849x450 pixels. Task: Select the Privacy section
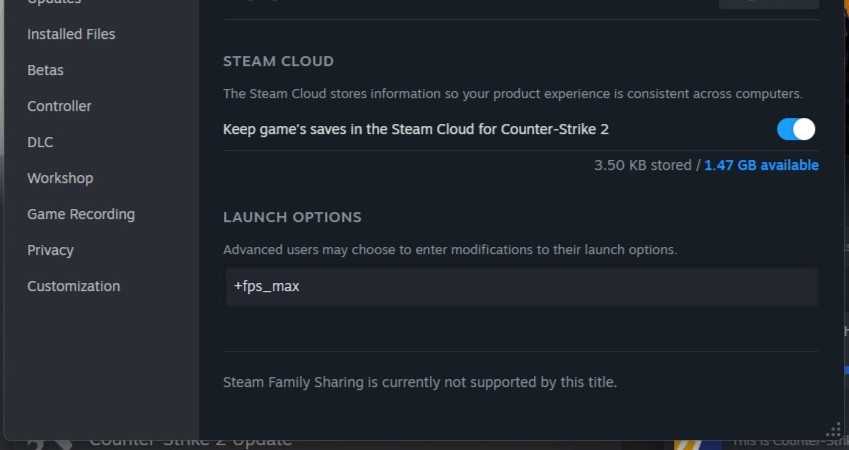50,250
